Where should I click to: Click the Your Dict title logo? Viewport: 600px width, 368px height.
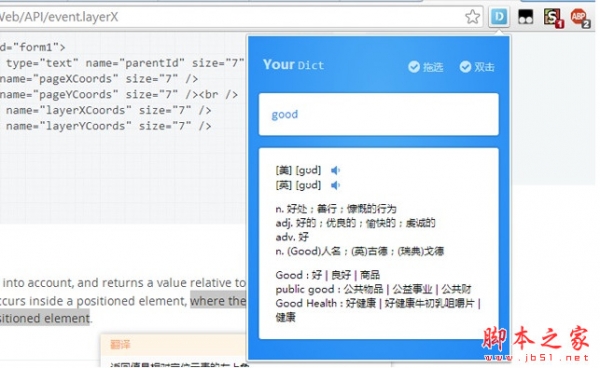[293, 65]
